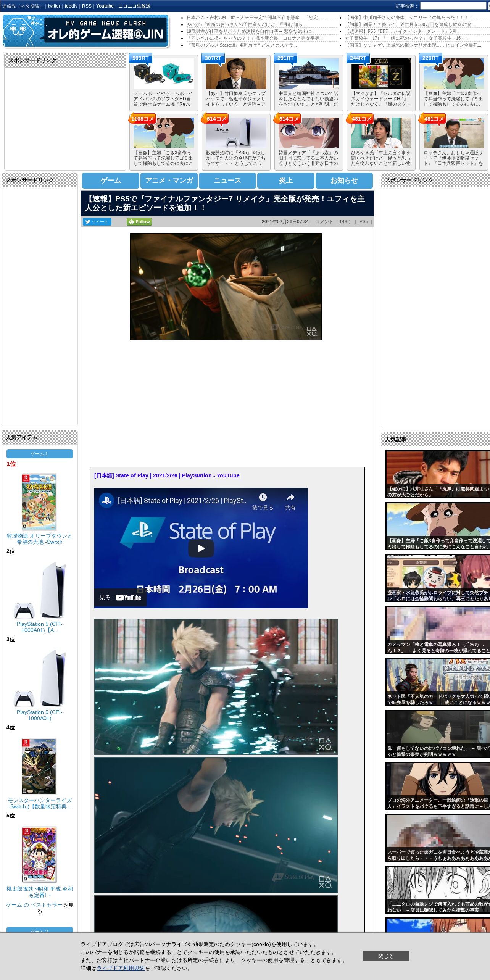The height and width of the screenshot is (980, 490).
Task: Click the 桃太郎電鉄 product link
Action: pos(40,891)
